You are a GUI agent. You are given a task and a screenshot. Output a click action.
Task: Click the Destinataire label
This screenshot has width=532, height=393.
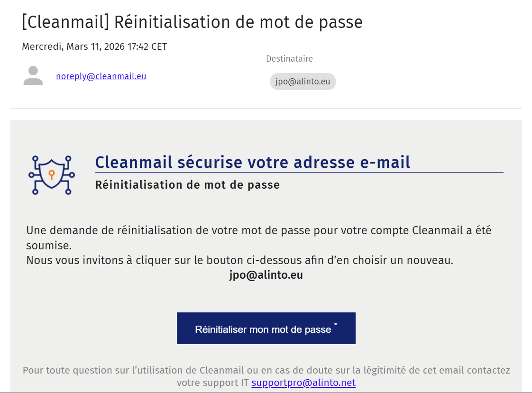coord(289,59)
